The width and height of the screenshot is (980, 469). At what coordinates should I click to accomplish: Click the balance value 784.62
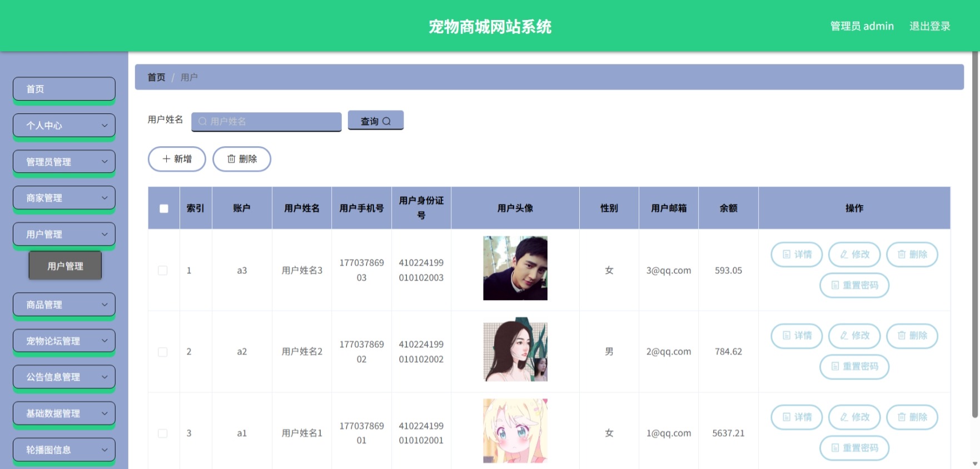[x=728, y=352]
